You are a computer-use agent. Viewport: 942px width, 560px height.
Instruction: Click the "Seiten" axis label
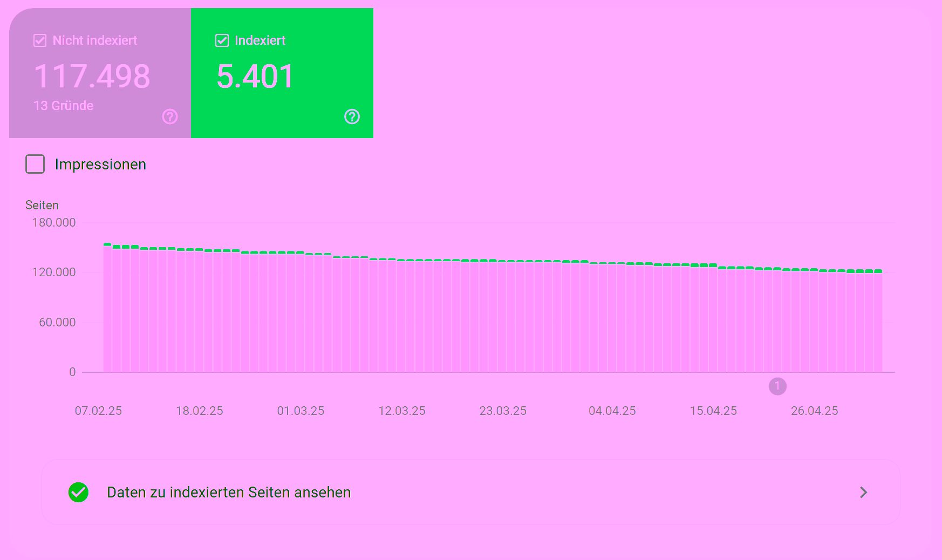coord(43,205)
